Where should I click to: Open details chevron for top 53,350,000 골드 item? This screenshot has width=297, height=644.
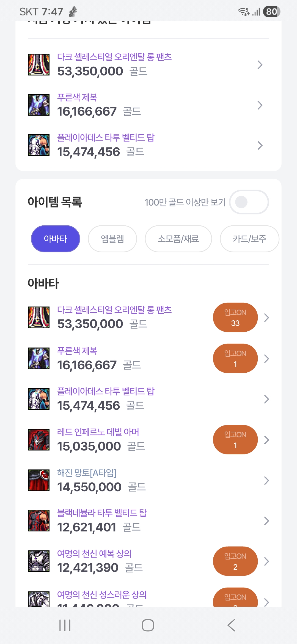click(260, 65)
